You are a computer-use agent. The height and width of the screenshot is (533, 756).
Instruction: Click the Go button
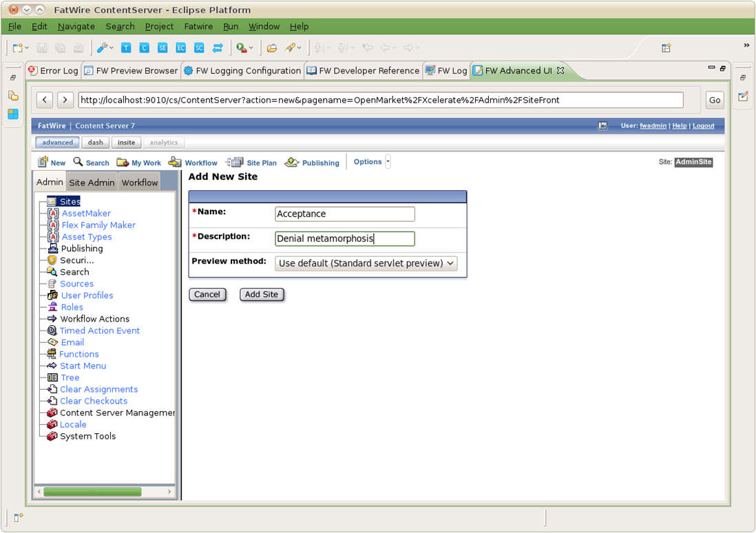pos(715,100)
